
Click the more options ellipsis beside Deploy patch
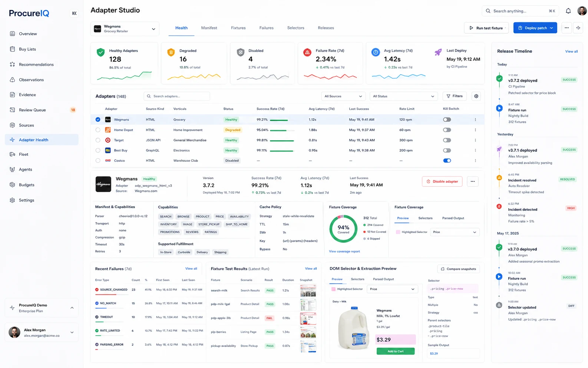(x=566, y=28)
